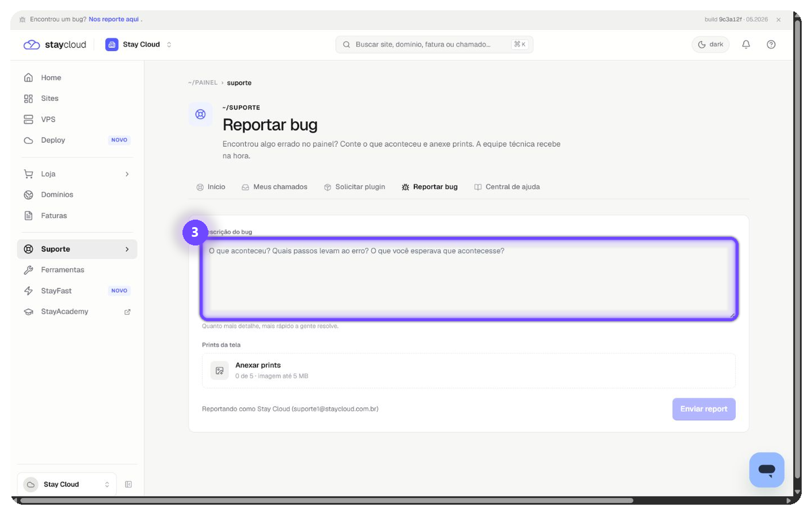Click the StayAcademy external-link arrow icon
812x515 pixels.
point(127,312)
